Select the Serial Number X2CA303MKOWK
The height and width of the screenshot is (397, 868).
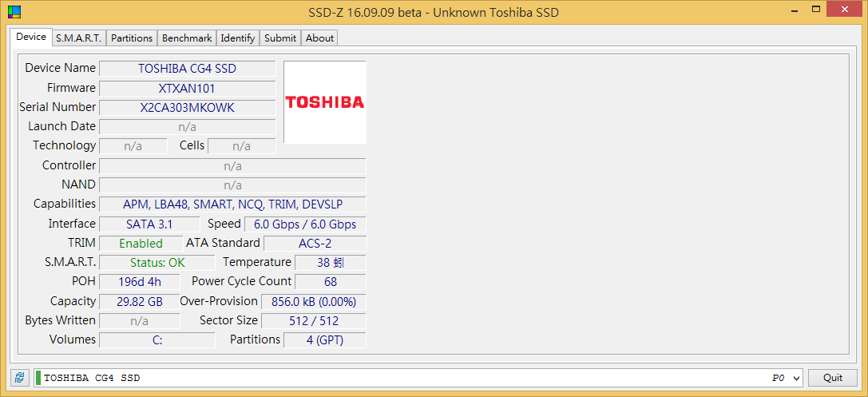click(187, 108)
